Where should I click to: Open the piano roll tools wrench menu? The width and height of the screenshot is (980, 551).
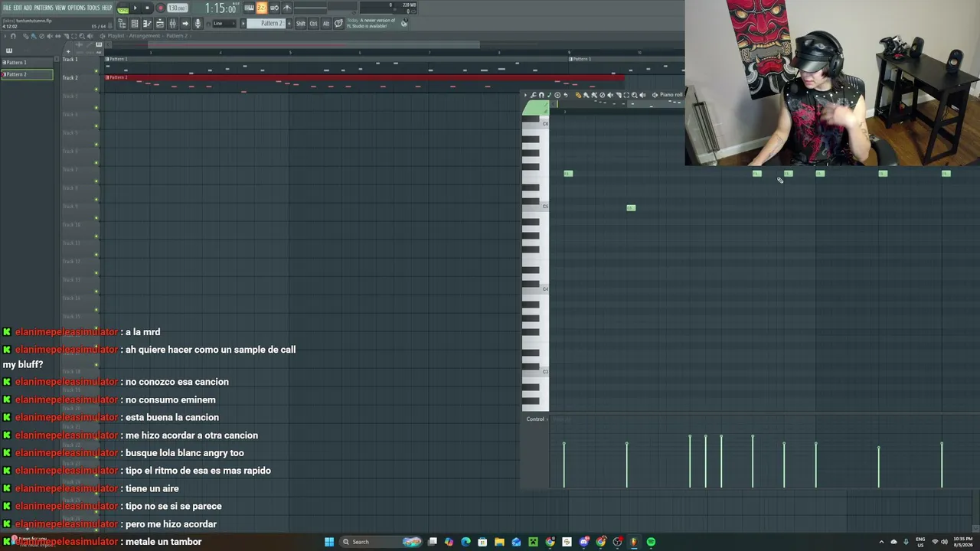click(534, 95)
